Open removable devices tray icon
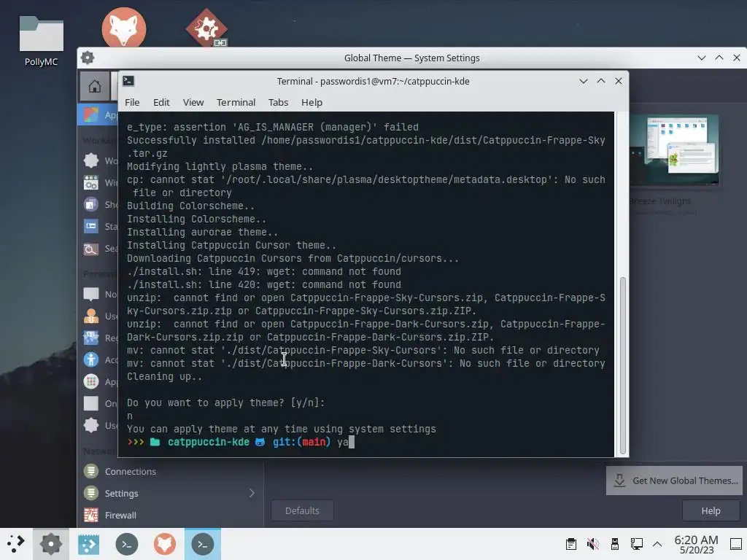This screenshot has width=747, height=560. click(x=614, y=544)
